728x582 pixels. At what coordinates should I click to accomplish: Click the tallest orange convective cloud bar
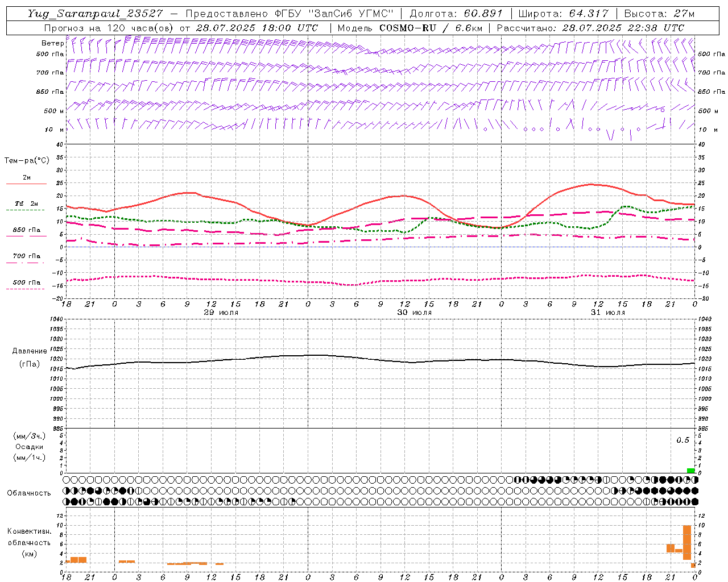tap(686, 542)
